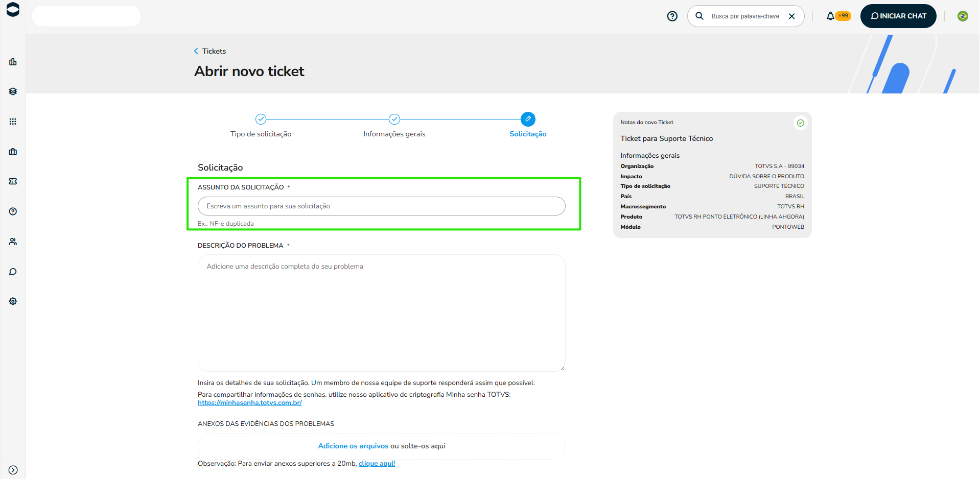The width and height of the screenshot is (980, 479).
Task: Click the users sidebar icon
Action: [13, 242]
